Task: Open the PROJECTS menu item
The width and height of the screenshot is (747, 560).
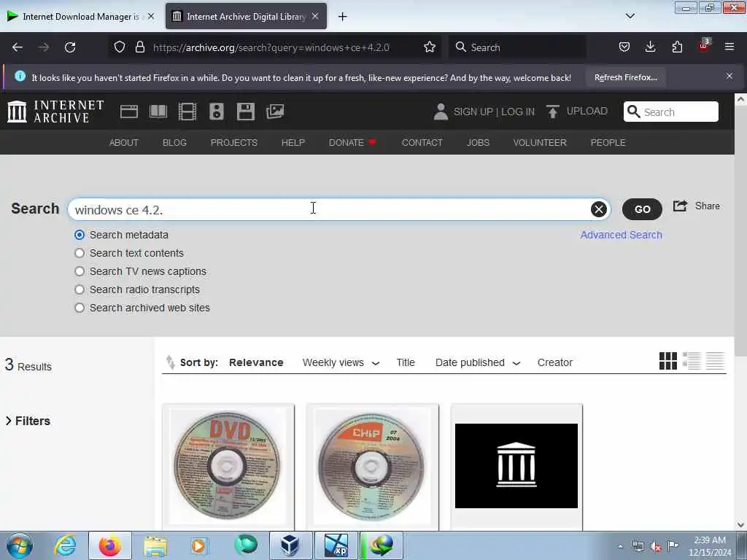Action: (234, 142)
